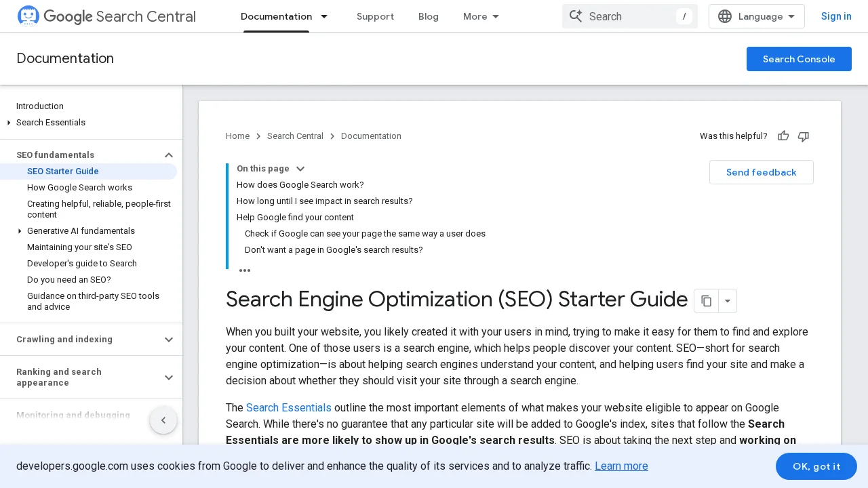Open Do you need an SEO? item
Viewport: 868px width, 488px height.
point(68,280)
